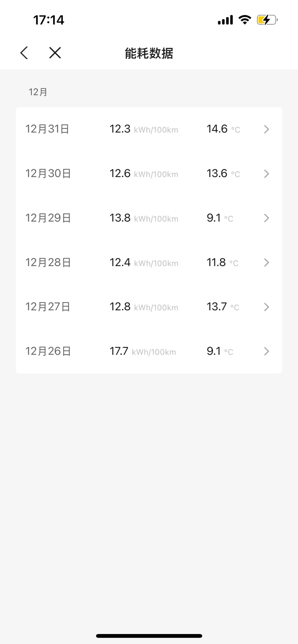Expand the 12月30日 row chevron
Image resolution: width=298 pixels, height=644 pixels.
(267, 174)
